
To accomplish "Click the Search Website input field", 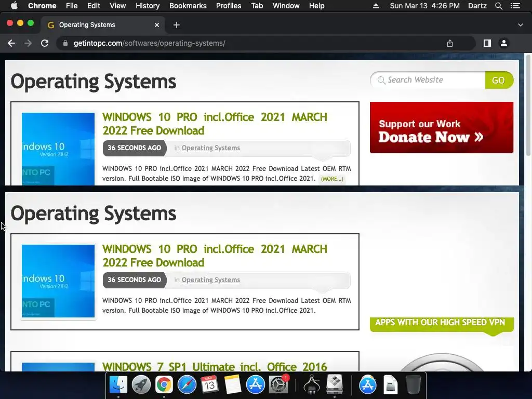I will (428, 80).
